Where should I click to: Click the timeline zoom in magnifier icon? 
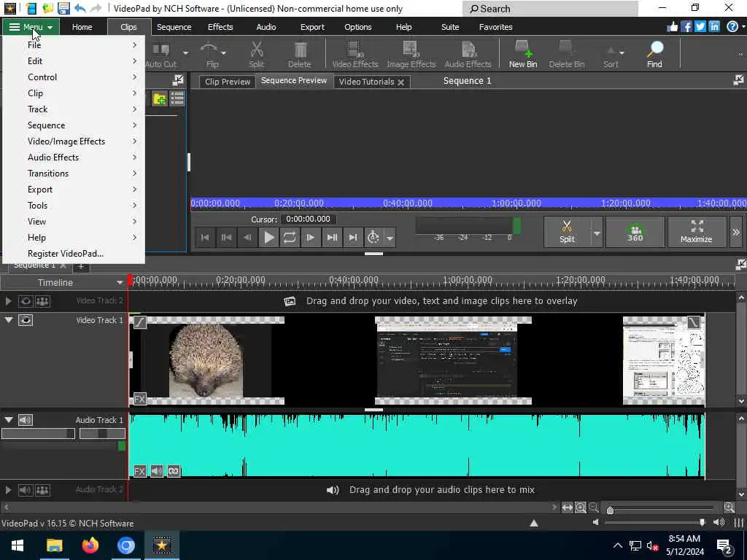(x=729, y=507)
